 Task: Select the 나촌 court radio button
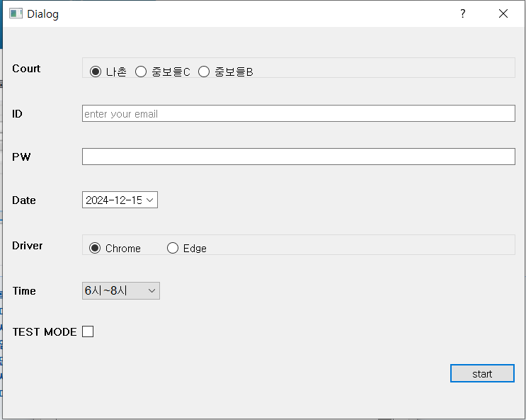[96, 72]
